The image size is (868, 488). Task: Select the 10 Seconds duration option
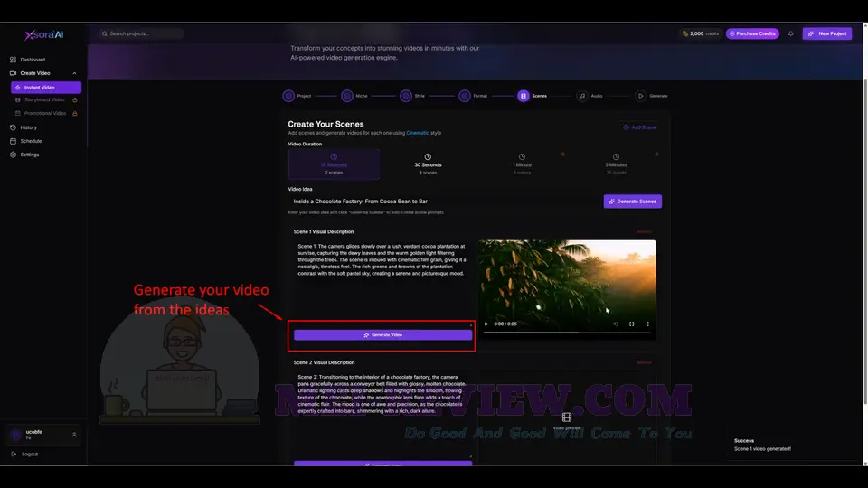(334, 164)
